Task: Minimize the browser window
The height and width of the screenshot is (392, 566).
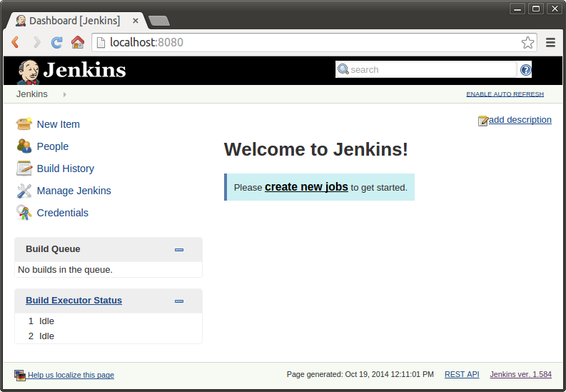Action: 517,9
